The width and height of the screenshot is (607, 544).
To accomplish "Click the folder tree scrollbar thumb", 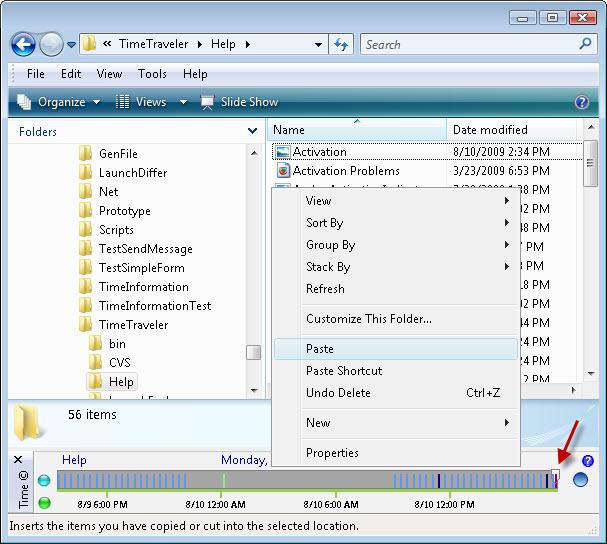I will pyautogui.click(x=253, y=352).
